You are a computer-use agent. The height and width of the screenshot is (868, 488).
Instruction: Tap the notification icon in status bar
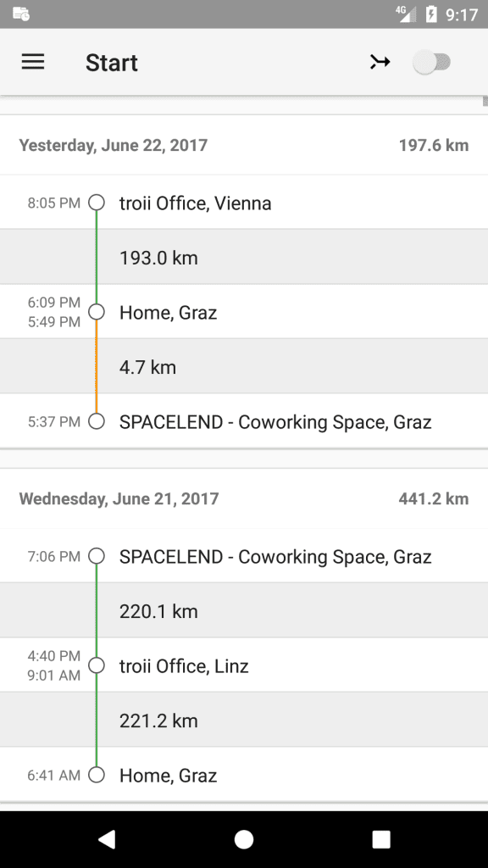click(21, 14)
